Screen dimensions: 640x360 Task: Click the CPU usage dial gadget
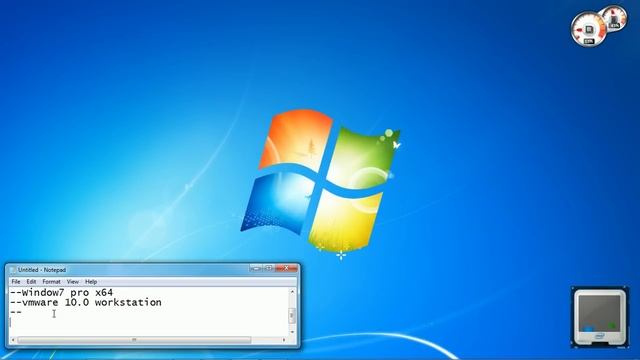pyautogui.click(x=588, y=29)
